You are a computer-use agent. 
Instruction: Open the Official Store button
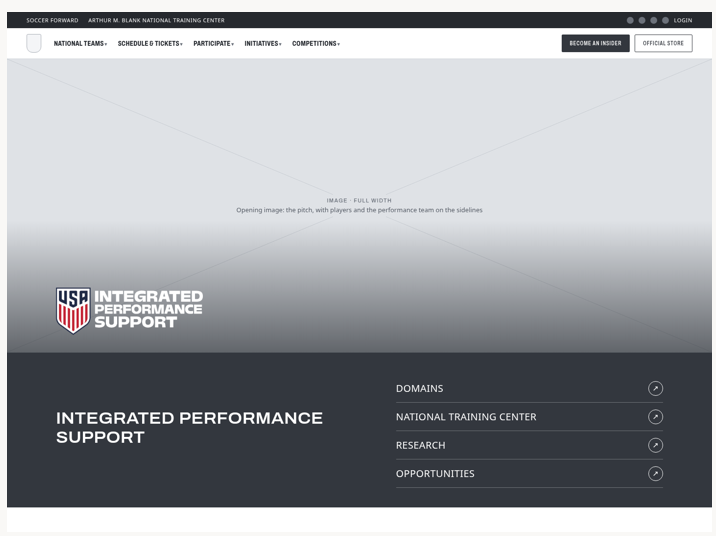663,43
